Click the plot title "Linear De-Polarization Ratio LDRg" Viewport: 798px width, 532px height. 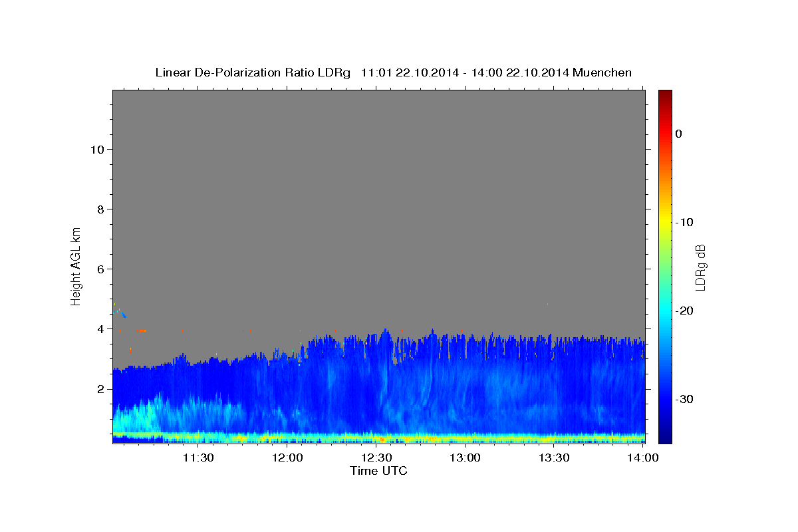pyautogui.click(x=253, y=72)
